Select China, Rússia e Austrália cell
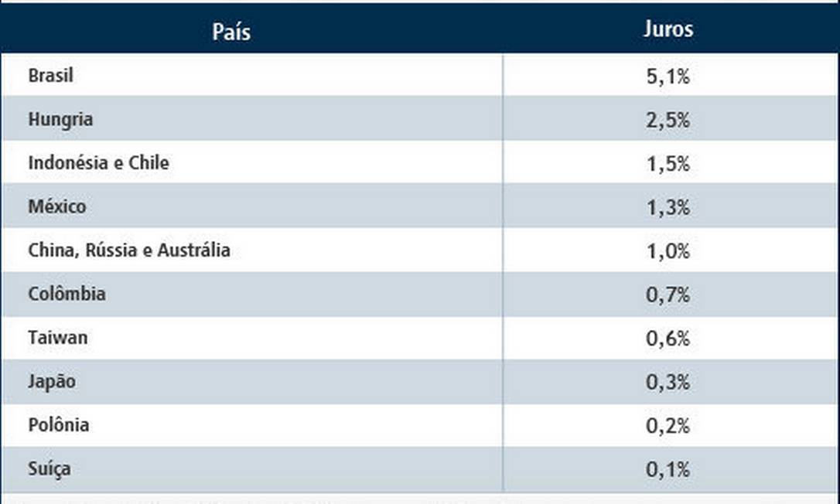840x504 pixels. click(x=129, y=250)
